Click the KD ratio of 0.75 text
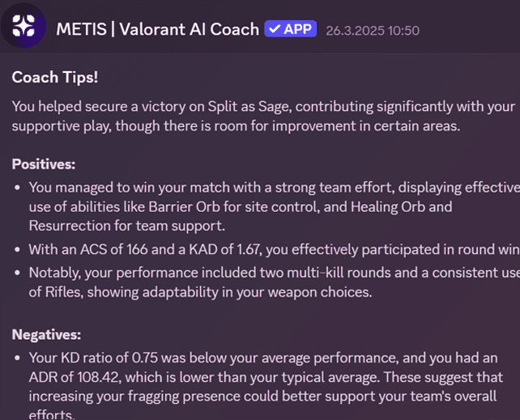This screenshot has width=520, height=420. 109,358
